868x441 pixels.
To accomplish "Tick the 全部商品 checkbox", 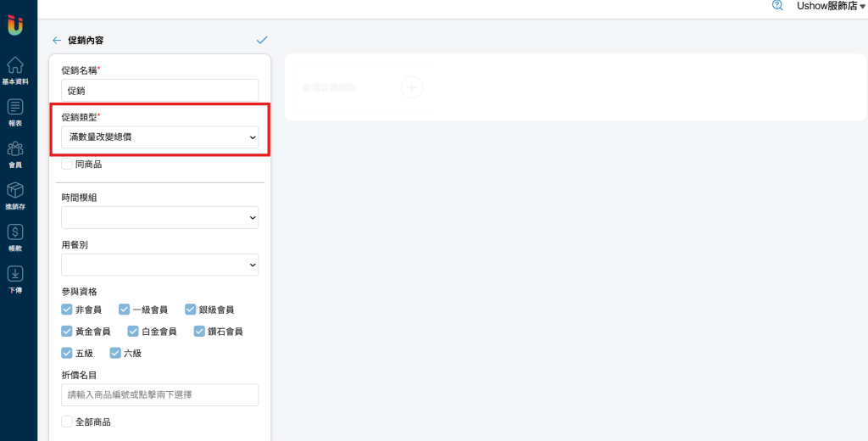I will pyautogui.click(x=67, y=421).
